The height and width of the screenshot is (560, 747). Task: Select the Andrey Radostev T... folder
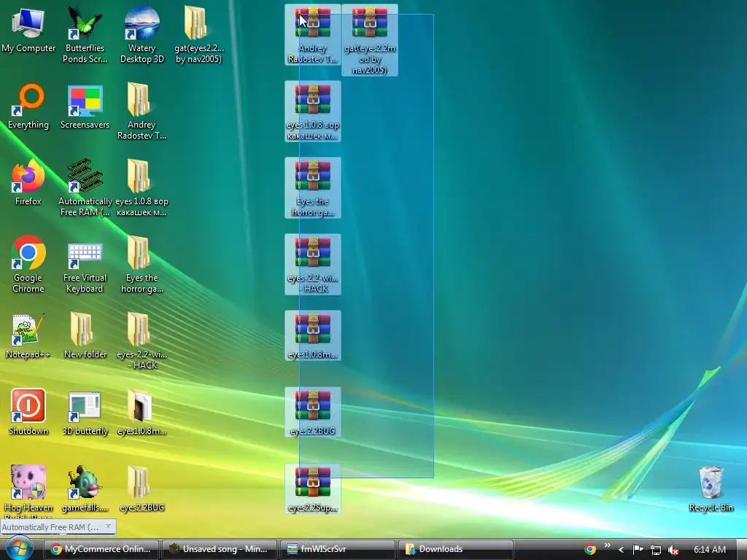click(142, 112)
